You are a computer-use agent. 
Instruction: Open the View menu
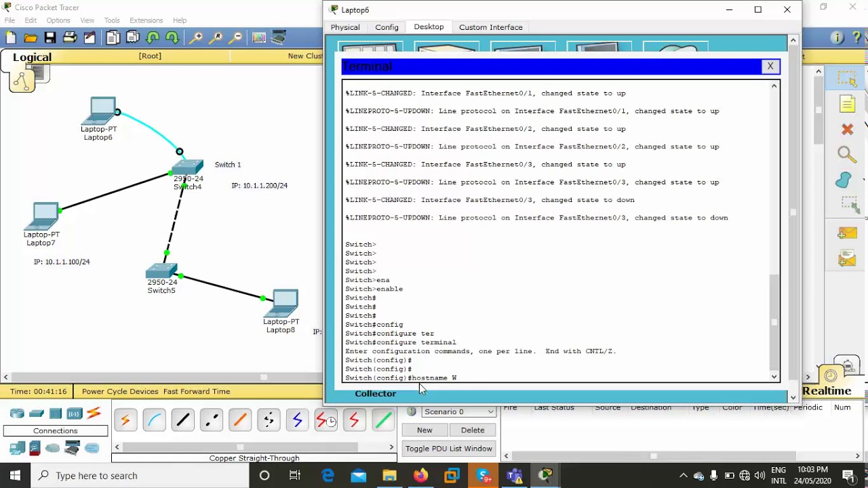click(x=87, y=20)
